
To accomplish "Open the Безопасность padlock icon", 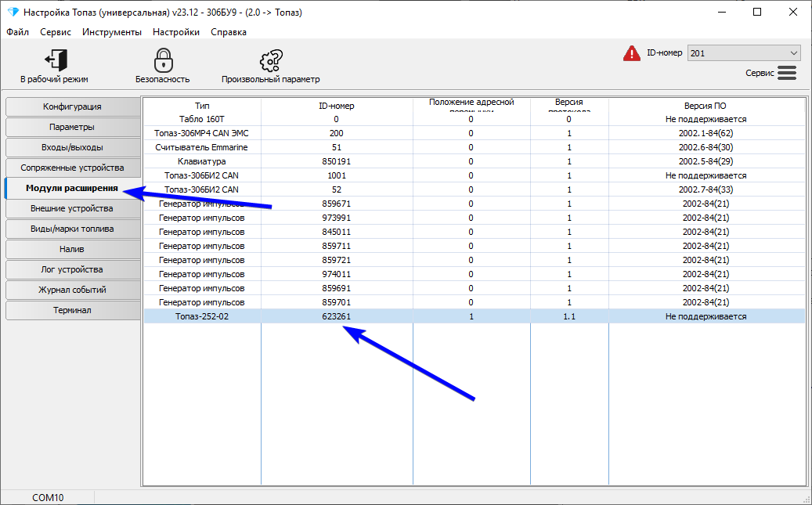I will click(x=163, y=60).
